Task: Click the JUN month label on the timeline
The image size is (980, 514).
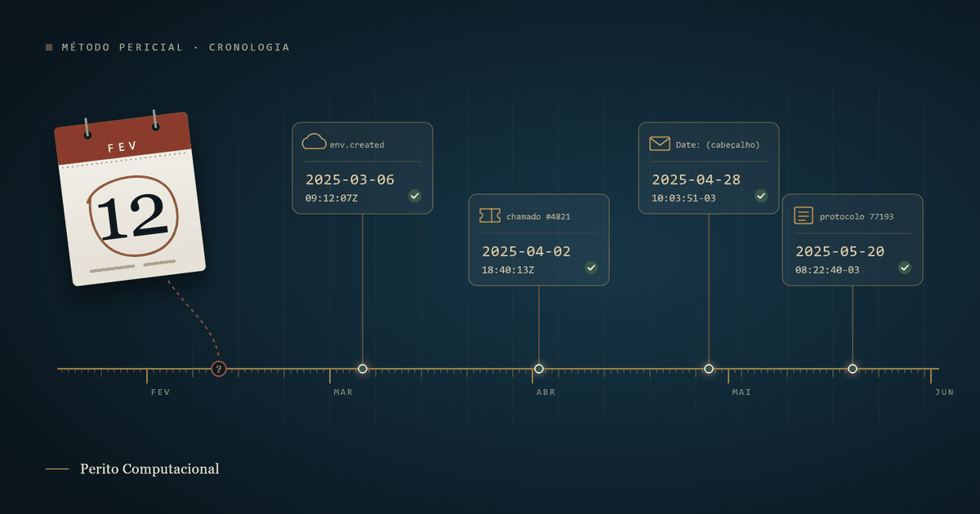Action: pos(944,392)
